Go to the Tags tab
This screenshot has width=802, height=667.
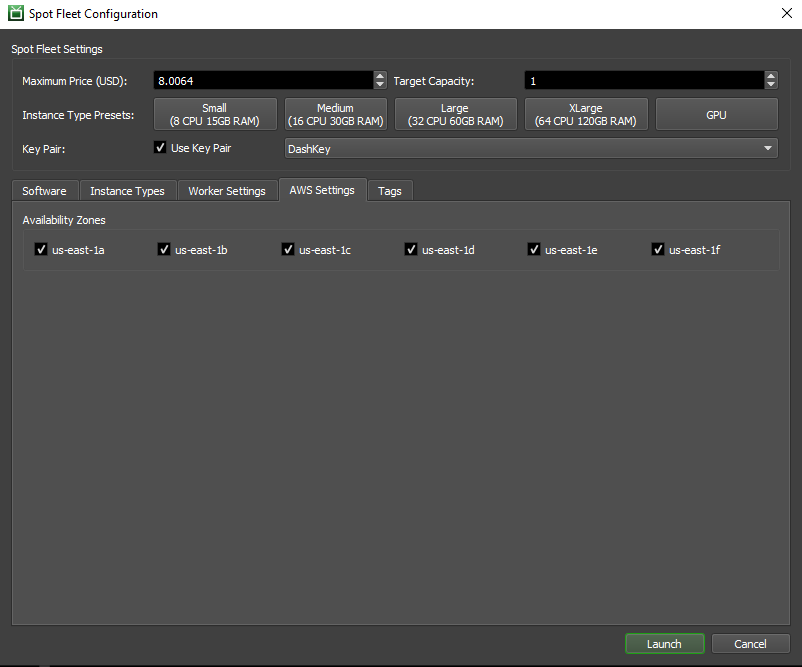click(x=390, y=191)
